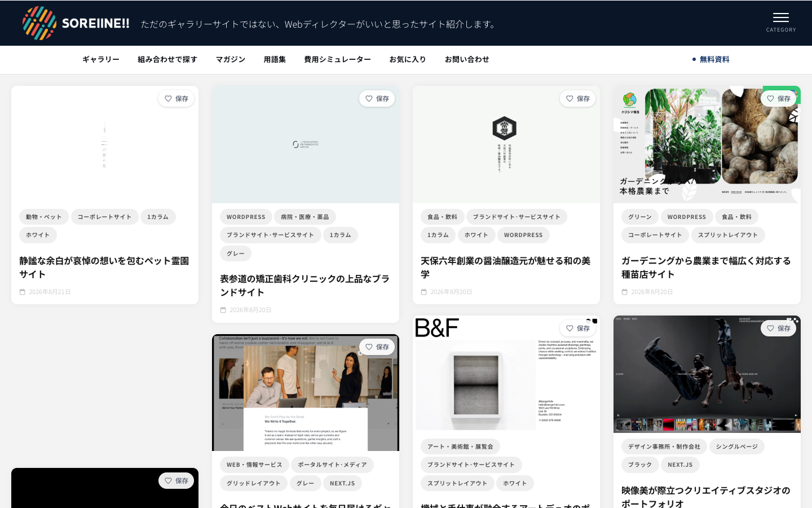Save the soy sauce brewery card
The image size is (812, 508).
[578, 99]
